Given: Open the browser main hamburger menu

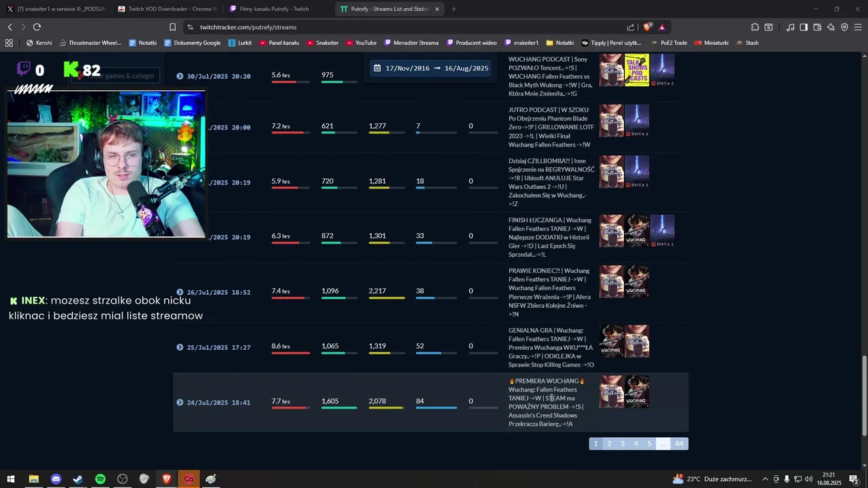Looking at the screenshot, I should 859,27.
